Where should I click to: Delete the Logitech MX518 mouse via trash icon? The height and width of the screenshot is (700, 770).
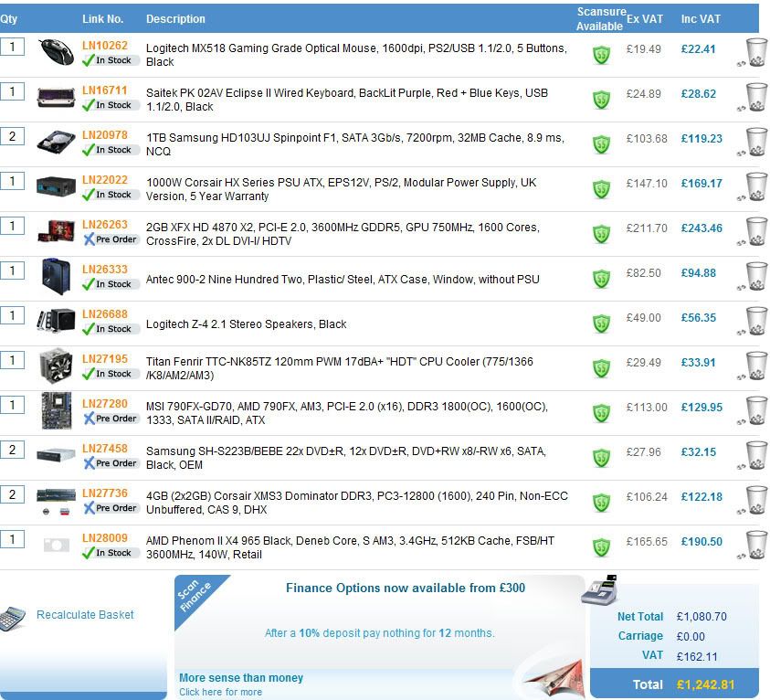pos(755,52)
